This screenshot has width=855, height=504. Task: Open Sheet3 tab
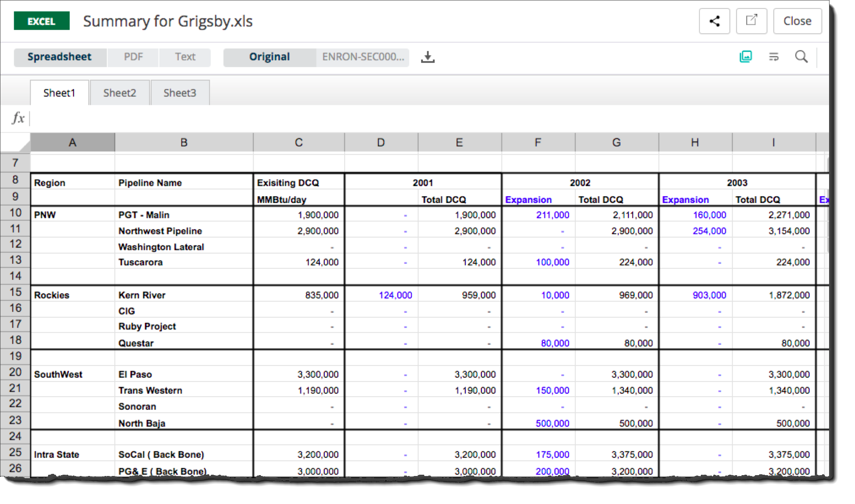[x=180, y=93]
